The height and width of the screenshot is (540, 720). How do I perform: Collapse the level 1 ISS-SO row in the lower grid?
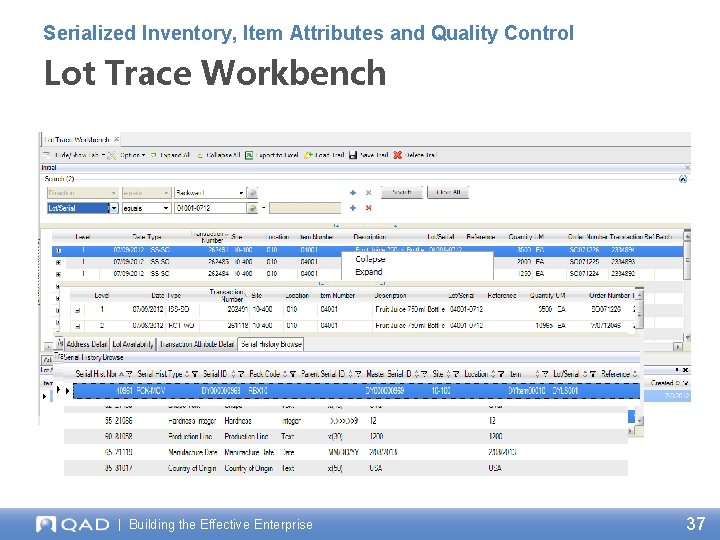tap(77, 311)
